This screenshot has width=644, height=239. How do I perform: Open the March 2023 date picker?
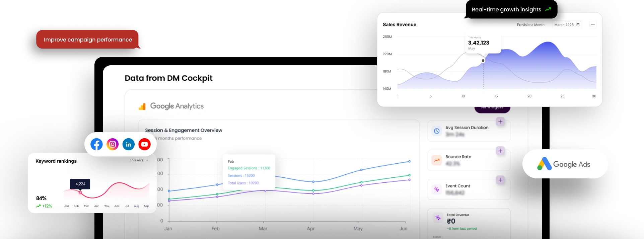pos(567,25)
